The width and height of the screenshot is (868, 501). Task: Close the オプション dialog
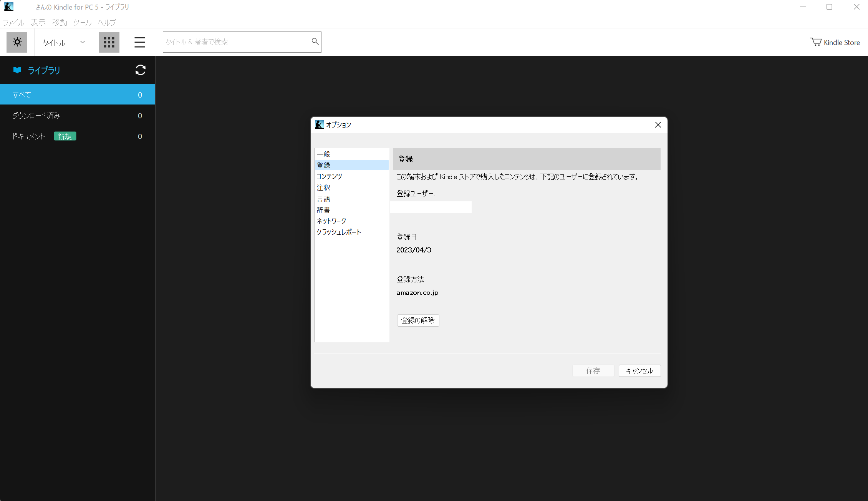coord(658,124)
